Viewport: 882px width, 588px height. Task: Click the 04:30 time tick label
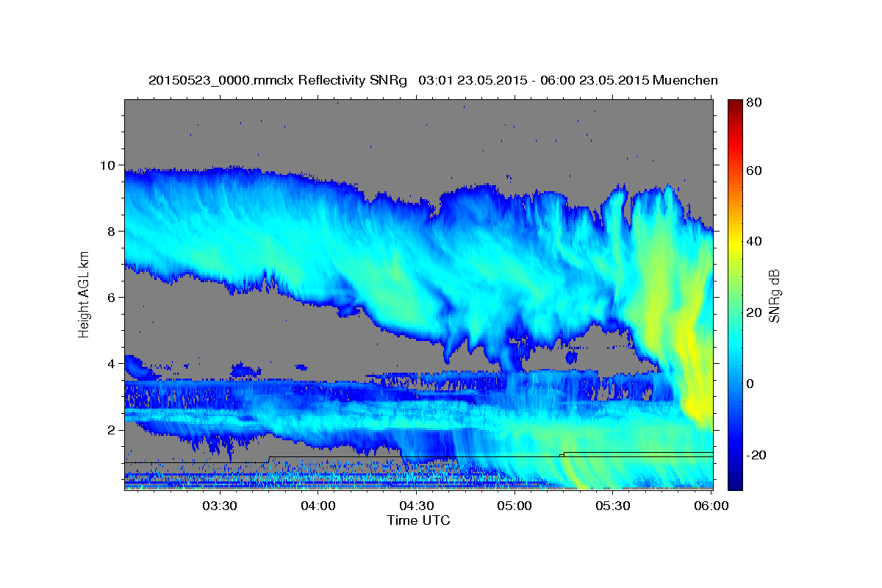[417, 506]
